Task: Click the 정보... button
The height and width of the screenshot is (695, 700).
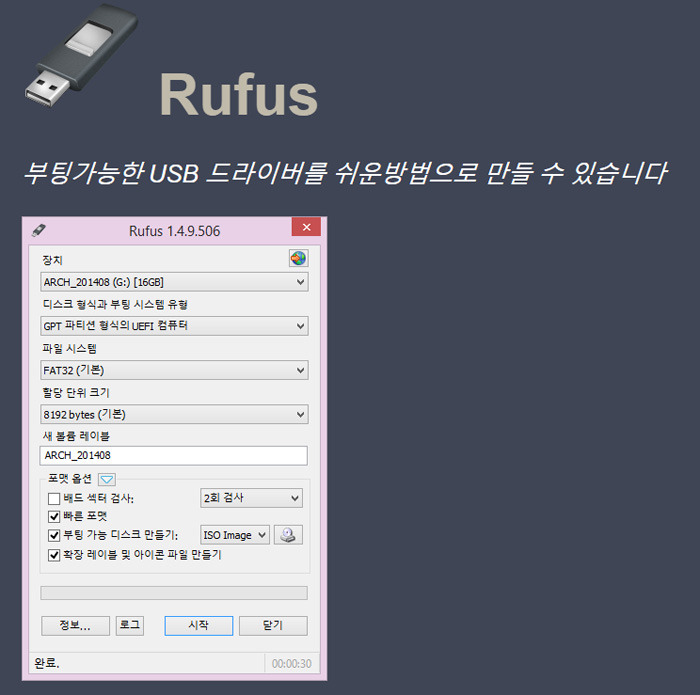Action: [75, 626]
